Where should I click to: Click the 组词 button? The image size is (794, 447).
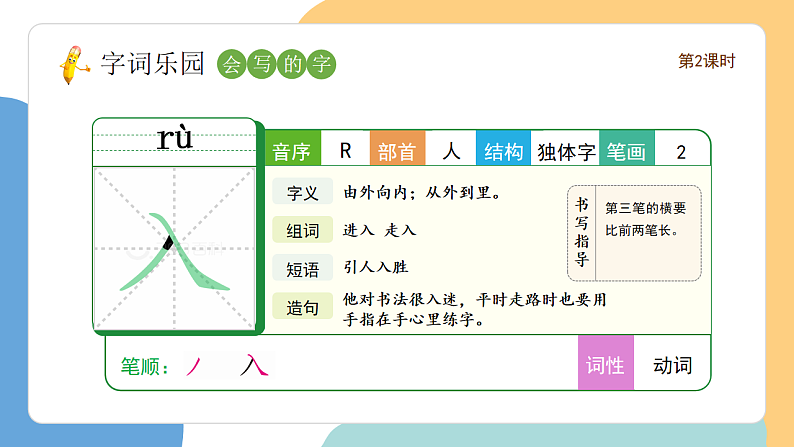(302, 231)
